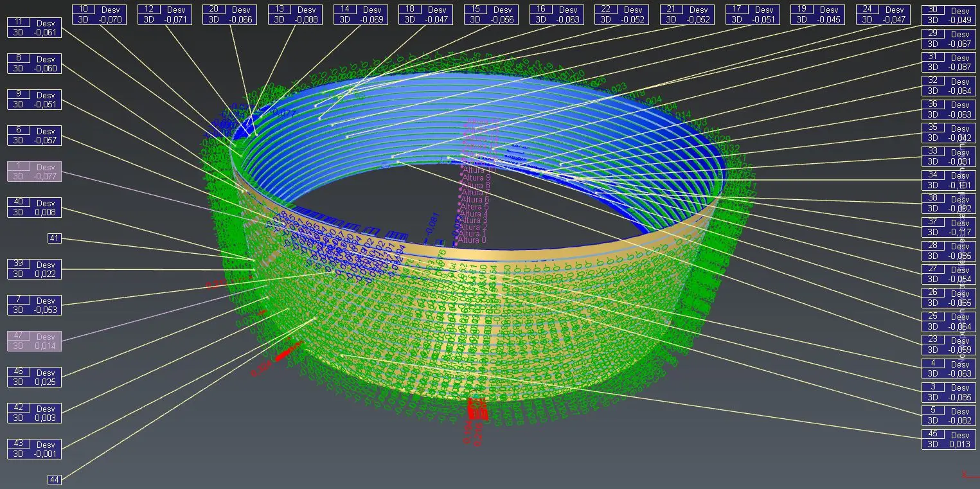This screenshot has height=489, width=980.
Task: Select deviation label 43 showing -0,001
Action: 34,449
